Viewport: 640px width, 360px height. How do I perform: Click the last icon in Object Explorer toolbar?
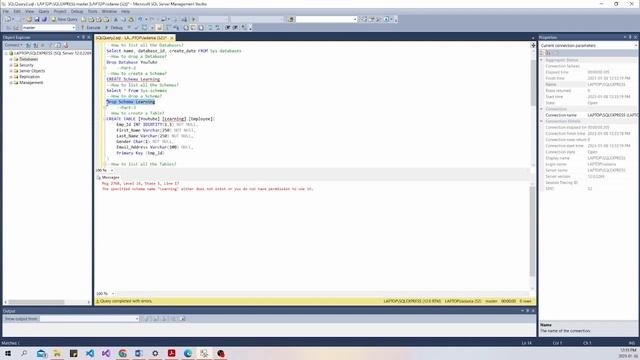[66, 45]
